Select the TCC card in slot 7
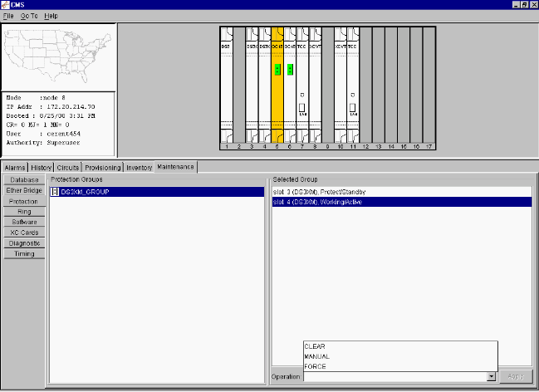The height and width of the screenshot is (392, 539). [x=302, y=85]
